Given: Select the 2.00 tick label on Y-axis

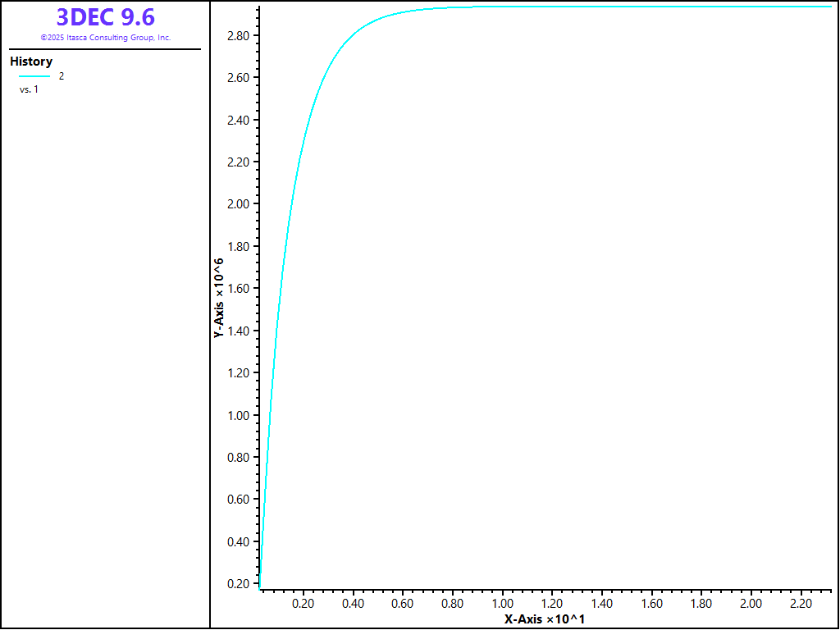Looking at the screenshot, I should 239,204.
